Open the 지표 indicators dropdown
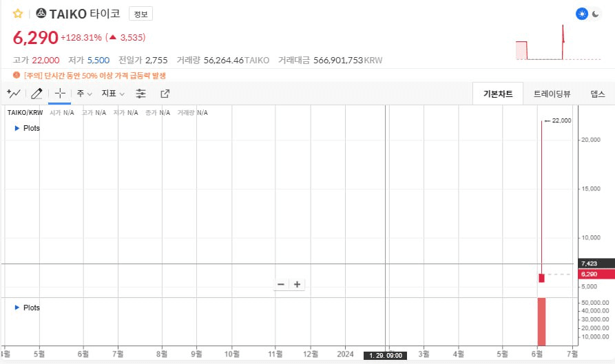 point(113,94)
